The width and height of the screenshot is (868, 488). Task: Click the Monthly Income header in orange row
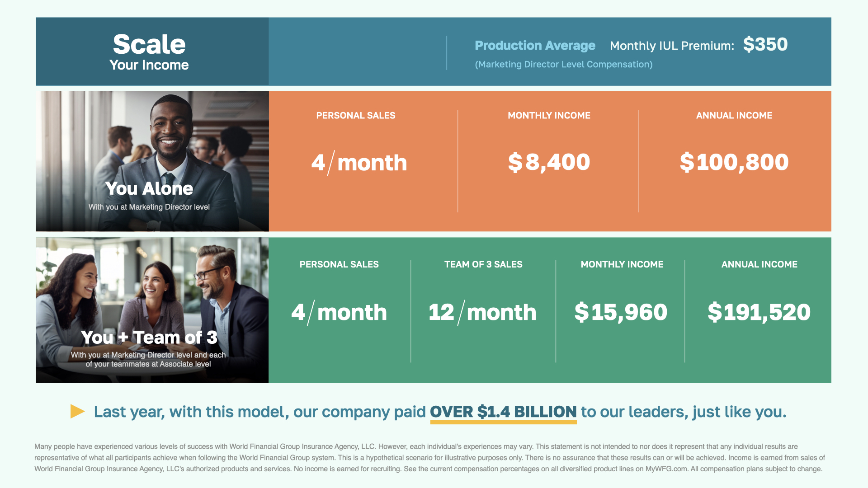point(549,116)
